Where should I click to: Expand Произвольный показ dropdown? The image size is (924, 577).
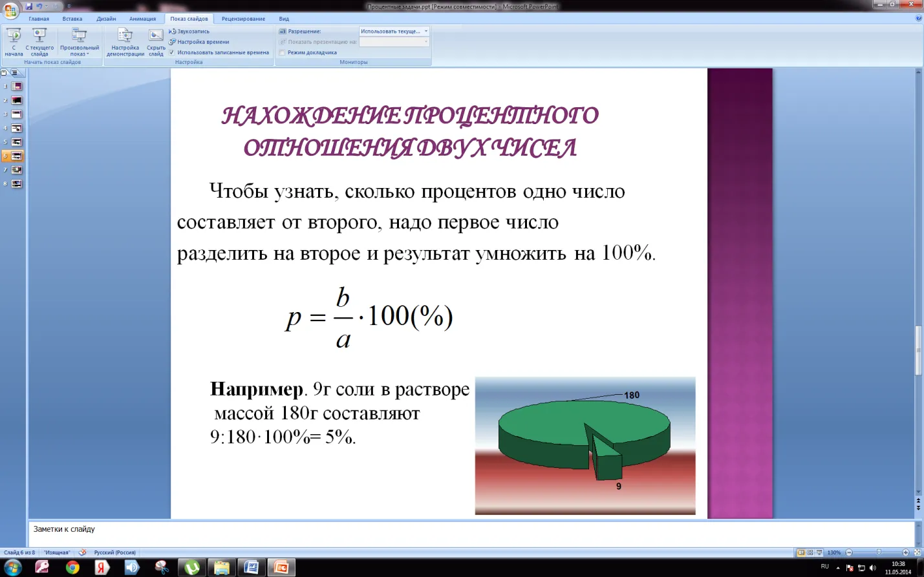tap(80, 42)
